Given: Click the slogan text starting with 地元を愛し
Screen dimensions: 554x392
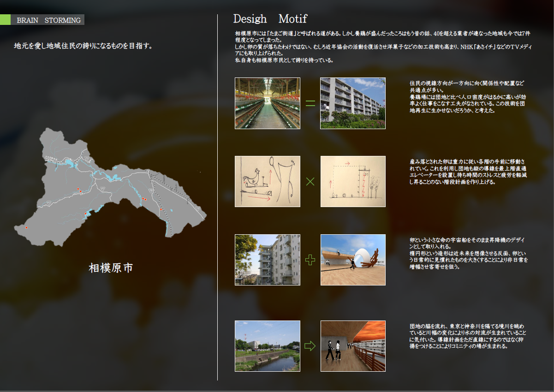Looking at the screenshot, I should click(x=83, y=46).
